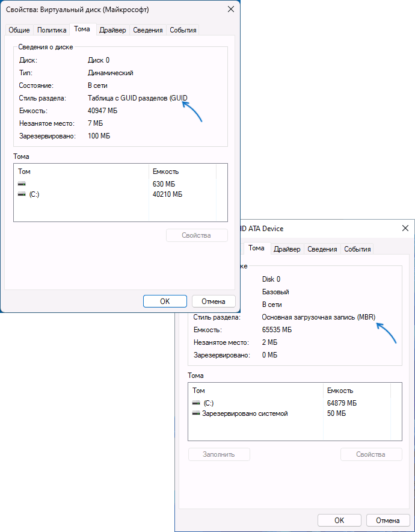The image size is (415, 532).
Task: Open События tab in ATA Device window
Action: point(357,249)
